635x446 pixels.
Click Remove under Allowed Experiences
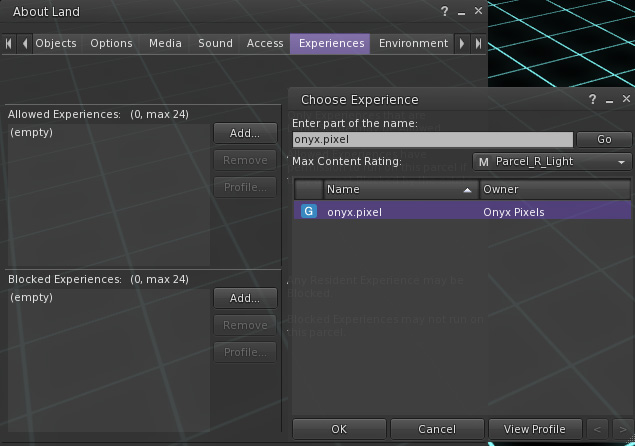click(245, 160)
